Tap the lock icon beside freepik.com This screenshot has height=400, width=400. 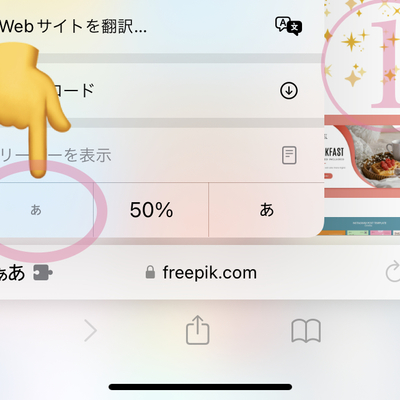150,272
